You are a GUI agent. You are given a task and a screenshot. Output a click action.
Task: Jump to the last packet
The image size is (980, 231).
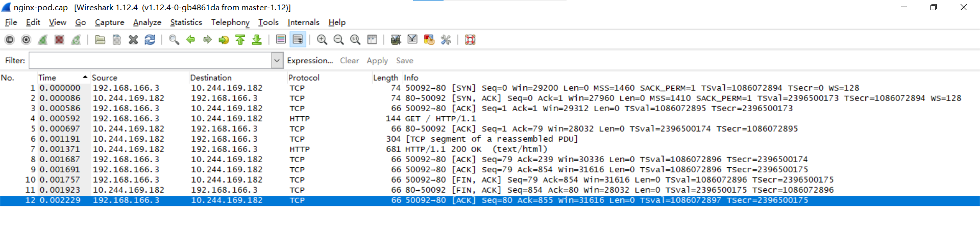click(x=257, y=40)
